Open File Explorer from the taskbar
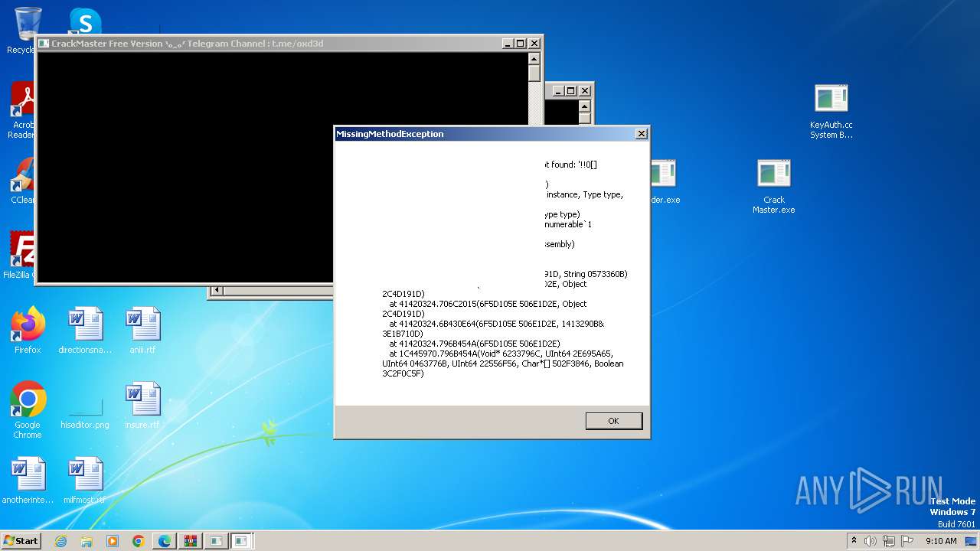Image resolution: width=980 pixels, height=551 pixels. pos(87,541)
